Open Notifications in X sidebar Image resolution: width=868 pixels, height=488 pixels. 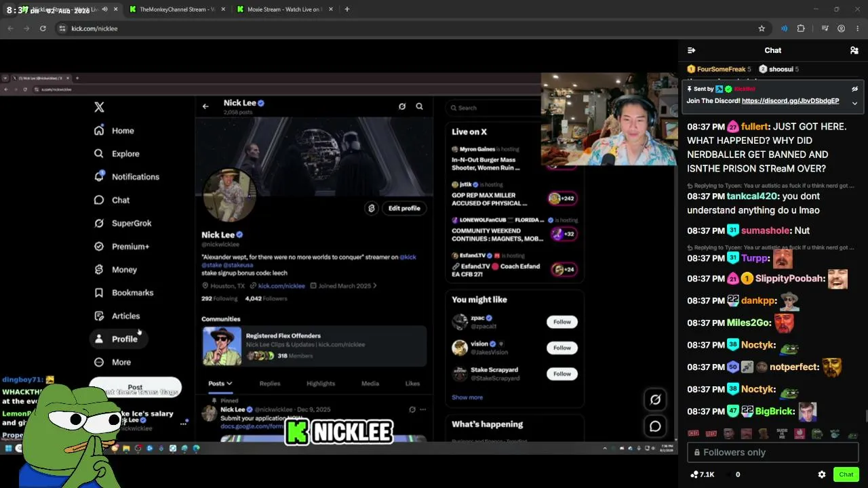tap(126, 177)
